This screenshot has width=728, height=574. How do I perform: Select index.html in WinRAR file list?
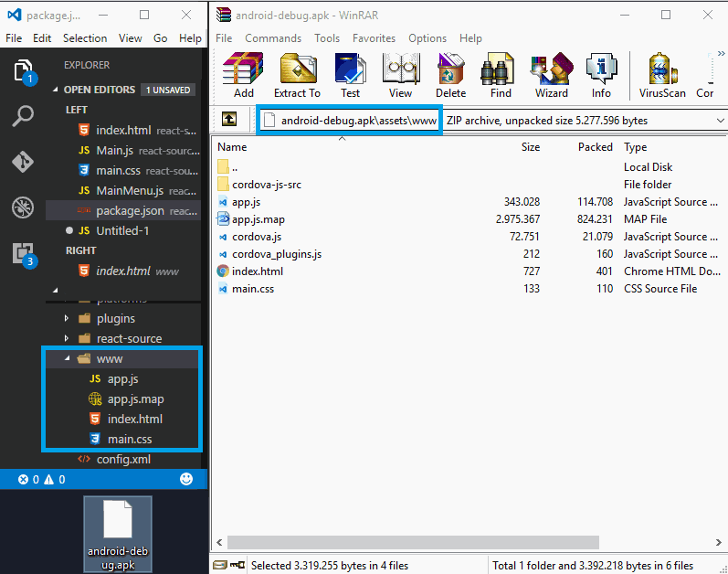click(x=258, y=271)
